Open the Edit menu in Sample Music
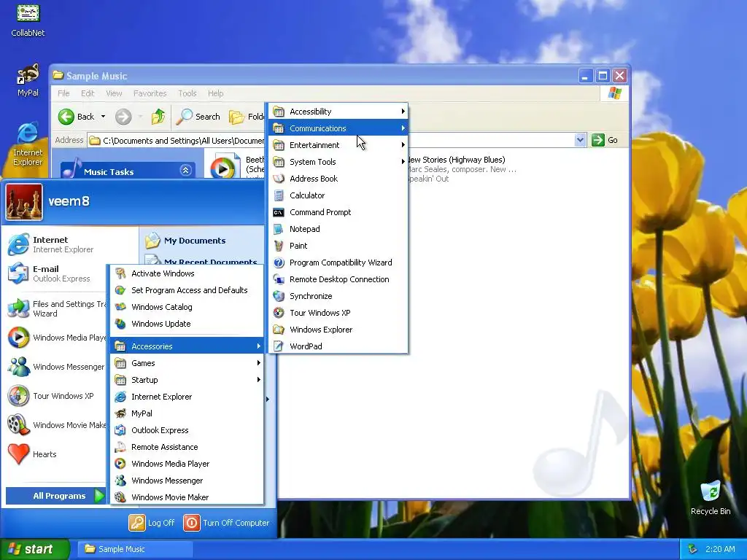The height and width of the screenshot is (560, 747). [x=88, y=93]
